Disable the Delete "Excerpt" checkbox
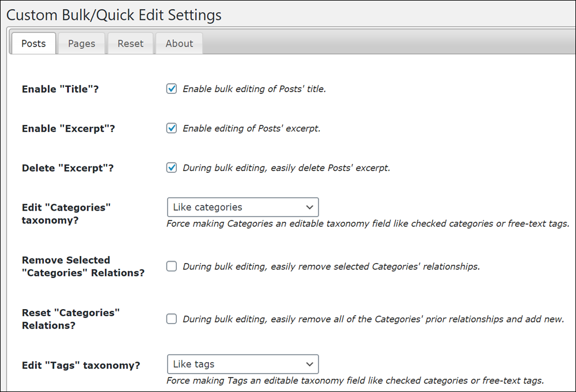 (x=172, y=168)
